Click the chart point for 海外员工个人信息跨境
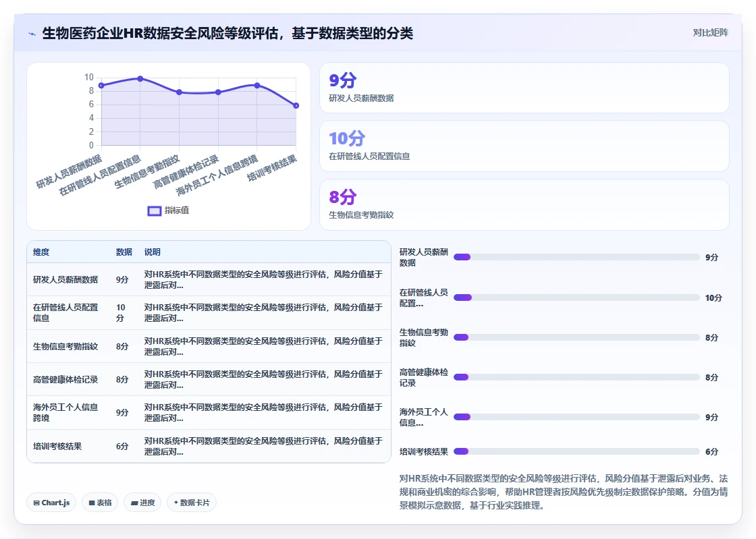 click(257, 85)
